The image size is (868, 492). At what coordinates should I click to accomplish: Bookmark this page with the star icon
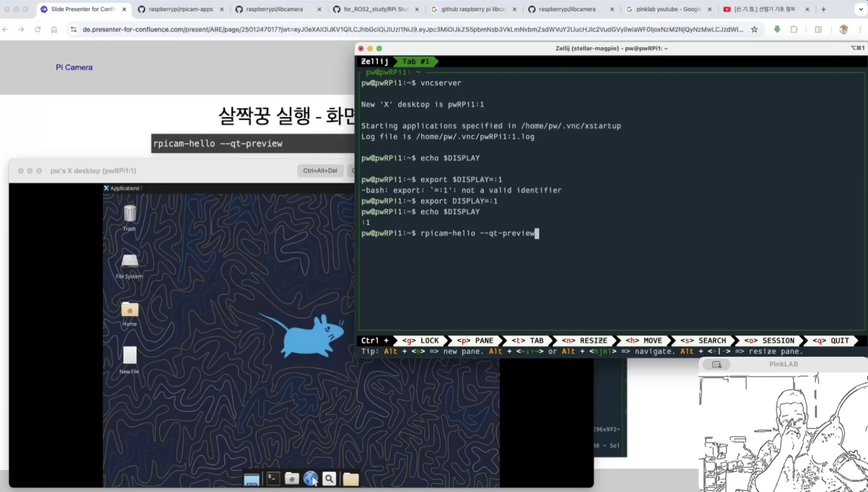tap(754, 29)
